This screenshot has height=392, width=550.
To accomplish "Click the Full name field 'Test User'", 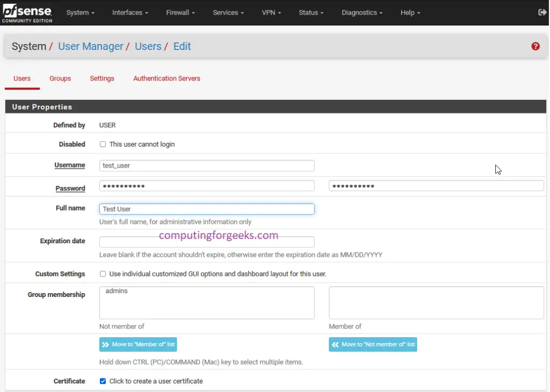I will click(207, 209).
